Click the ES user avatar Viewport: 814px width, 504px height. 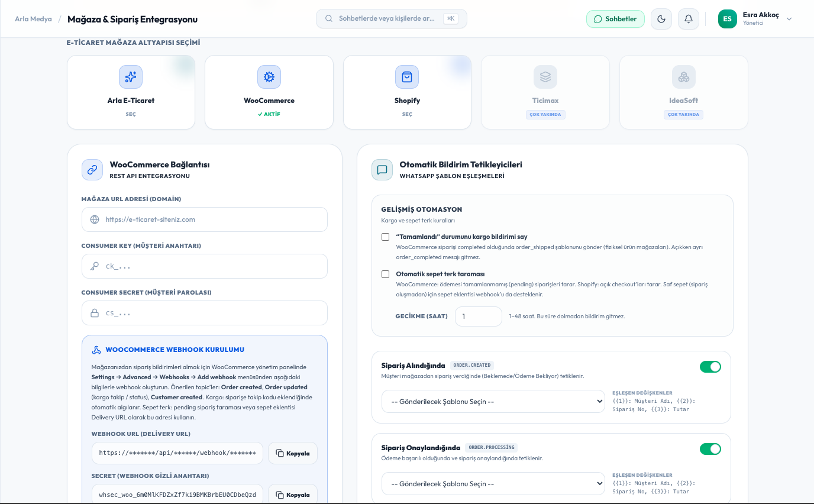(728, 19)
